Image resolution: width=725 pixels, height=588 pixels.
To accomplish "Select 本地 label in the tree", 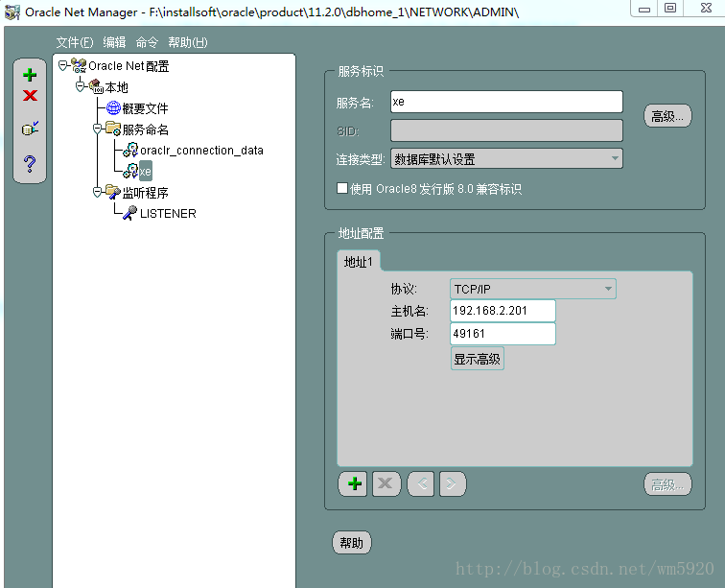I will 117,87.
